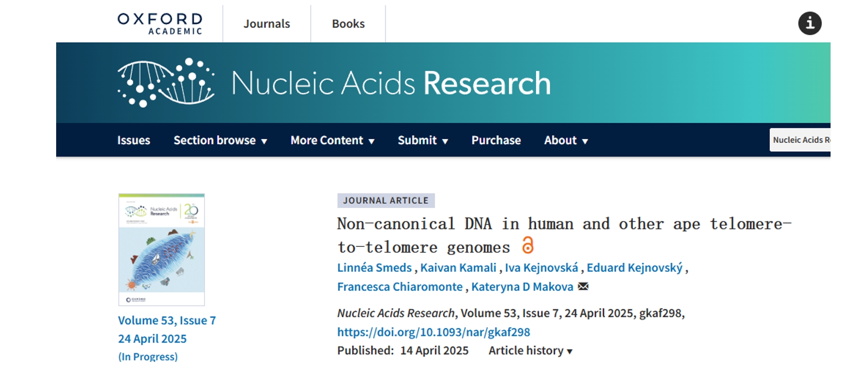Screen dimensions: 868x370
Task: Switch to the Journals tab
Action: [267, 24]
